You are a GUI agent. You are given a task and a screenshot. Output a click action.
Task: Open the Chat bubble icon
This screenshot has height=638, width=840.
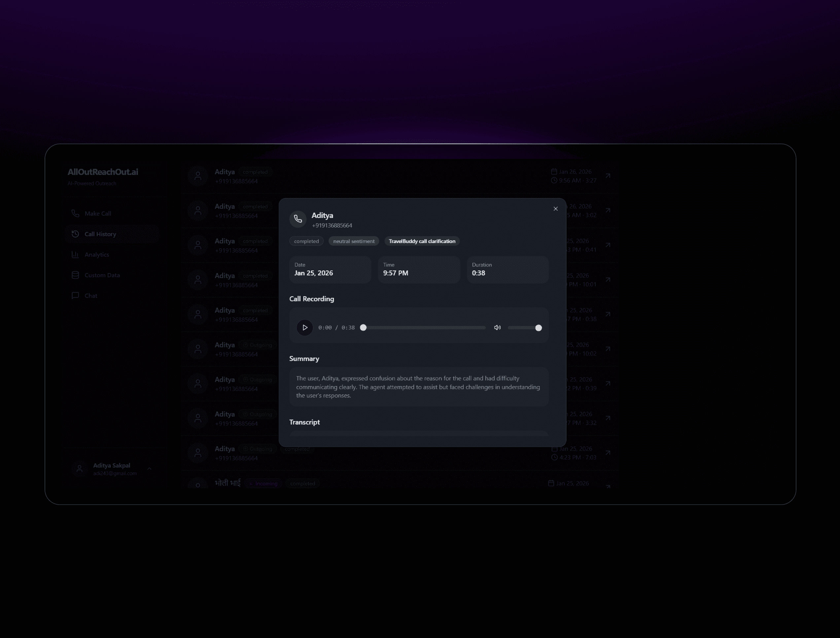75,296
